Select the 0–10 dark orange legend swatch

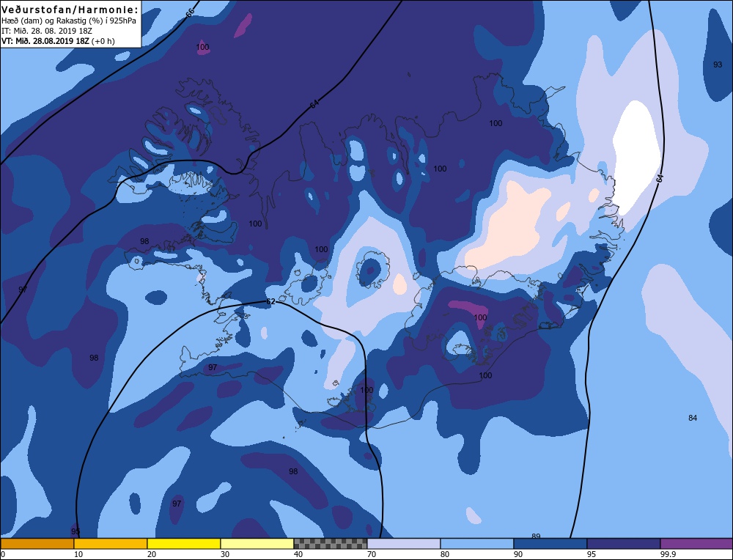point(37,544)
